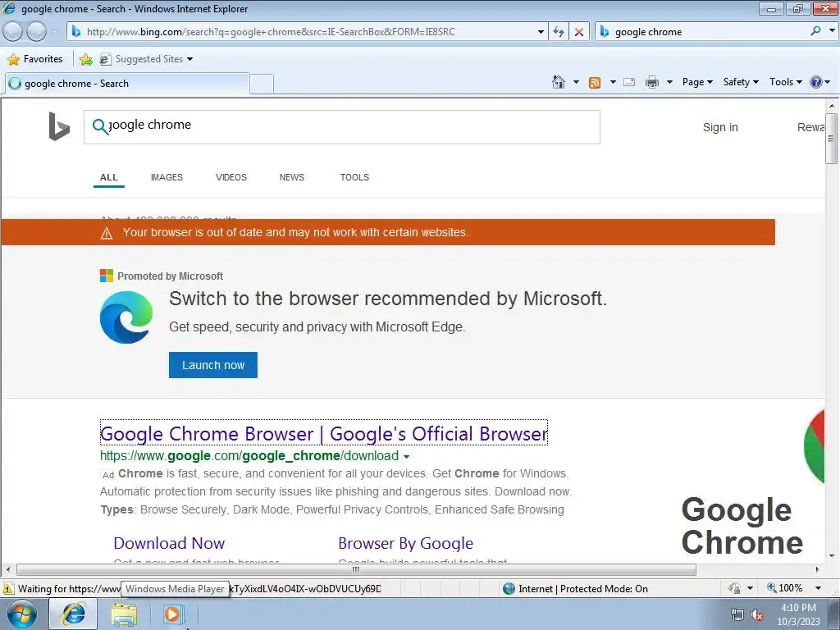840x630 pixels.
Task: Click the Rewards link
Action: pos(810,127)
